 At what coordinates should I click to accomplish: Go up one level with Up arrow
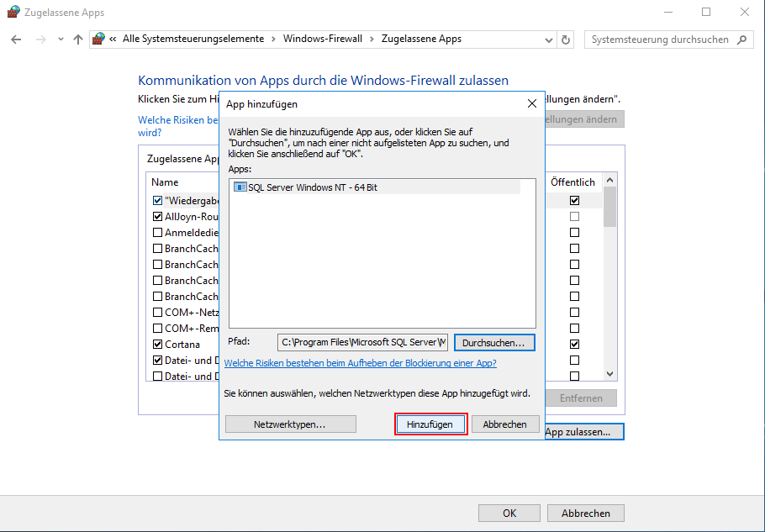click(x=78, y=40)
